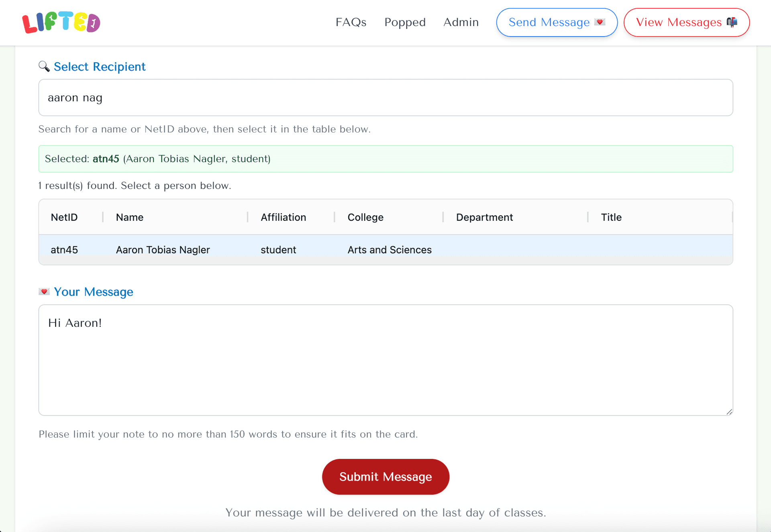Click the College column header
This screenshot has height=532, width=771.
click(365, 217)
